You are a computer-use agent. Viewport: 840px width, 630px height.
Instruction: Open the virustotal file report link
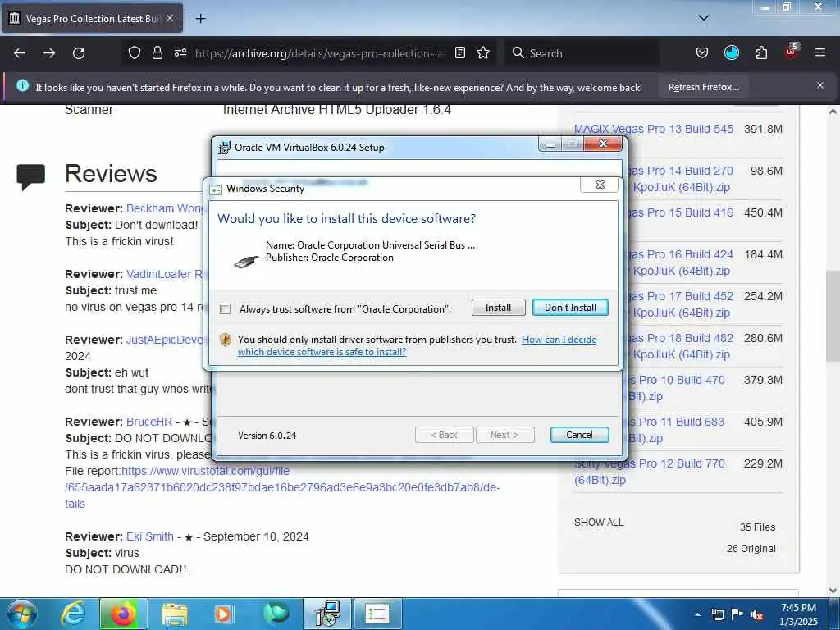click(282, 487)
